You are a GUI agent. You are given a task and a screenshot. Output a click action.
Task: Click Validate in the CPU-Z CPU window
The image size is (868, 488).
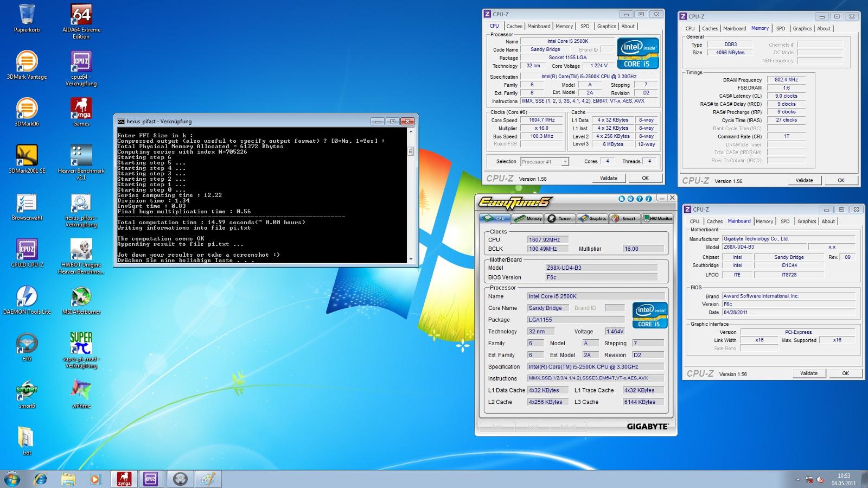pyautogui.click(x=608, y=178)
